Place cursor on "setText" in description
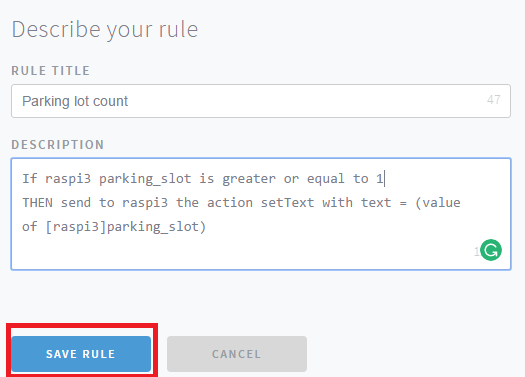Viewport: 525px width, 377px height. tap(287, 203)
